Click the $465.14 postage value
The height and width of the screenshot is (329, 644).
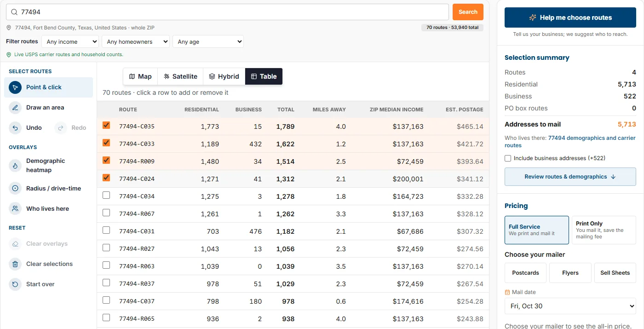[x=470, y=127]
